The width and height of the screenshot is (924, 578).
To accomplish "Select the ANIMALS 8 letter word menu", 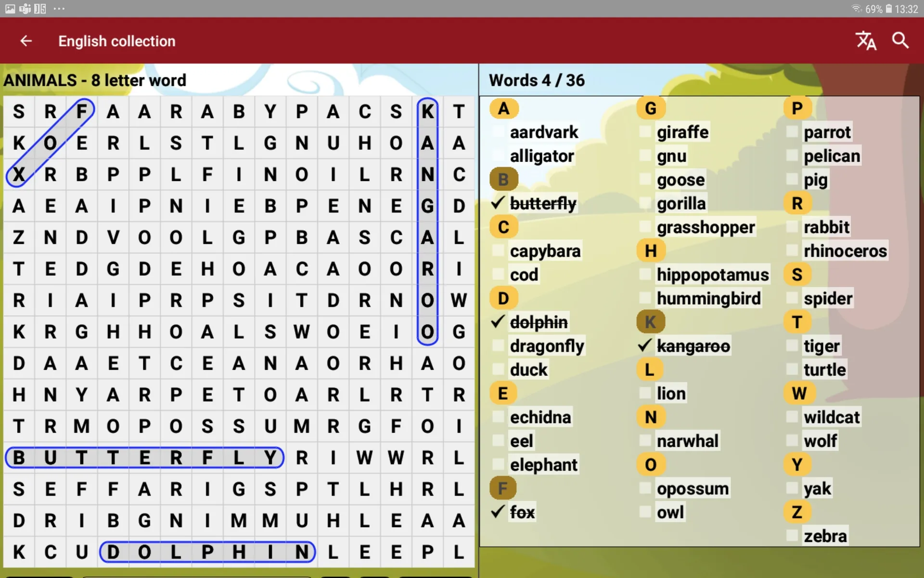I will pos(96,79).
